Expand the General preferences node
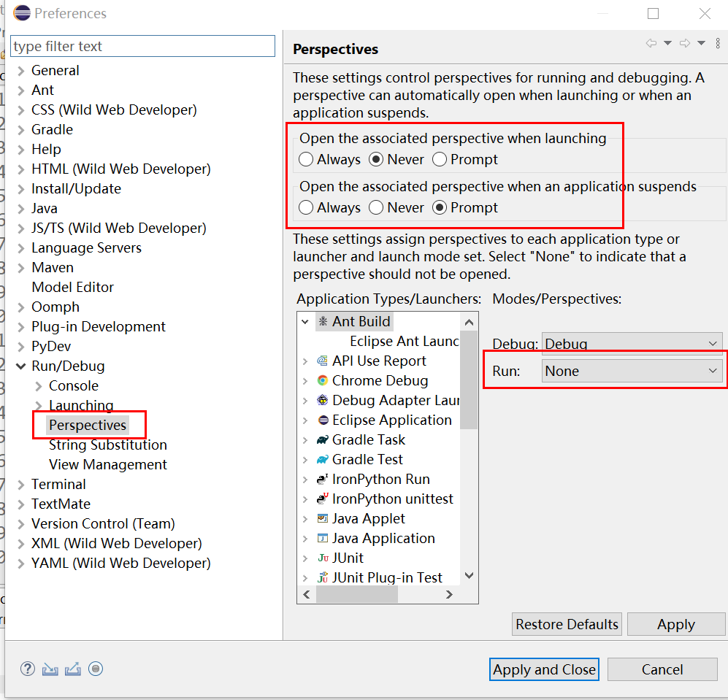 point(21,71)
